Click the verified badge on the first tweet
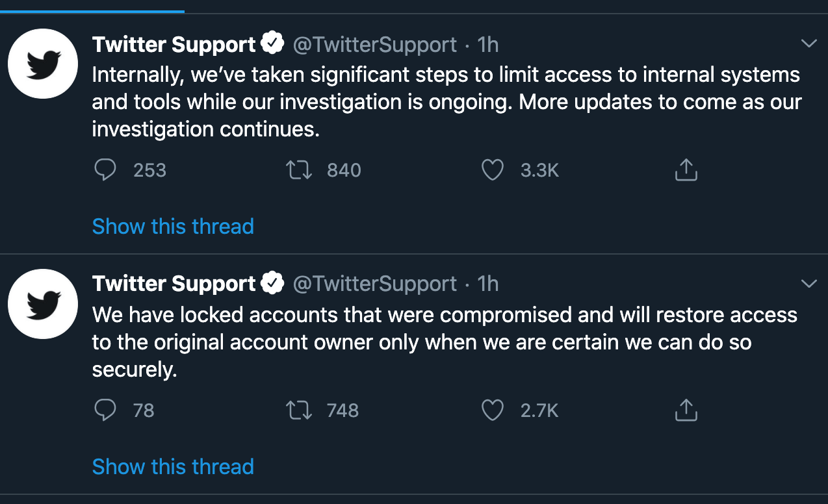The height and width of the screenshot is (504, 828). coord(273,43)
